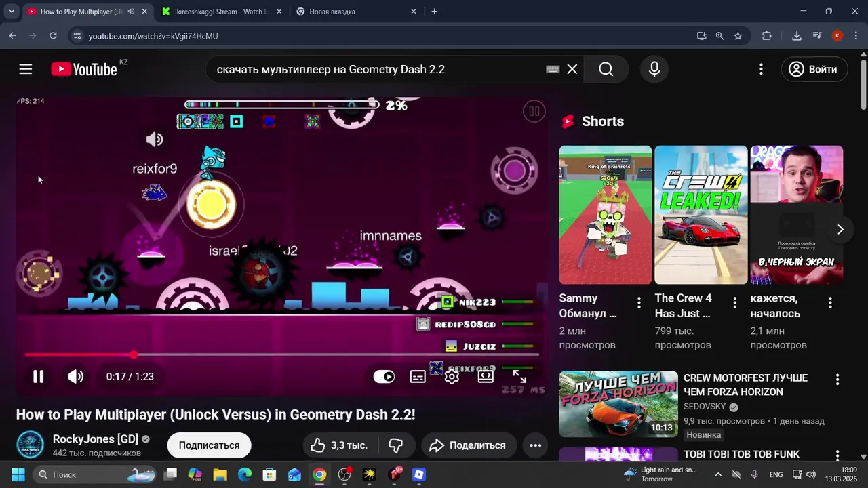Run the search with the magnifier button

(x=606, y=69)
